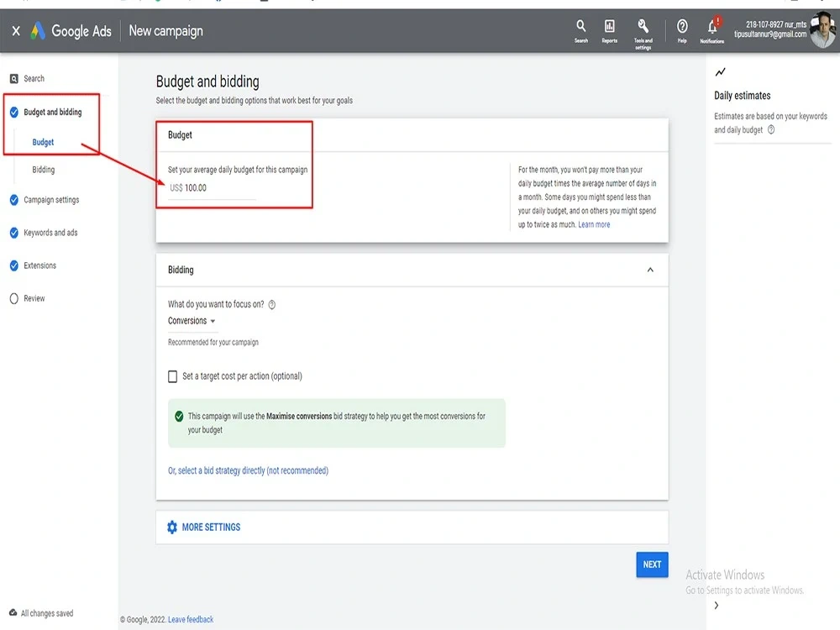The width and height of the screenshot is (840, 630).
Task: Collapse Daily estimates panel with arrow
Action: pos(717,606)
